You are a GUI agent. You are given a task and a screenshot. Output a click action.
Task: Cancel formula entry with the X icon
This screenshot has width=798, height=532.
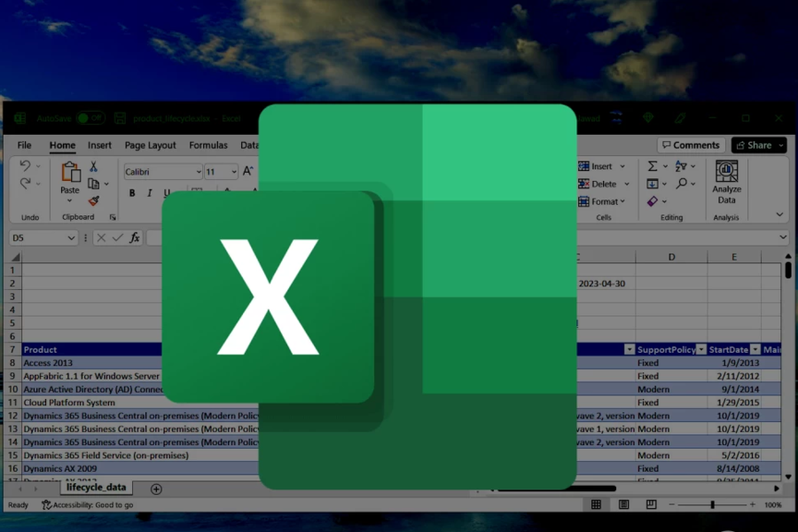click(x=101, y=238)
